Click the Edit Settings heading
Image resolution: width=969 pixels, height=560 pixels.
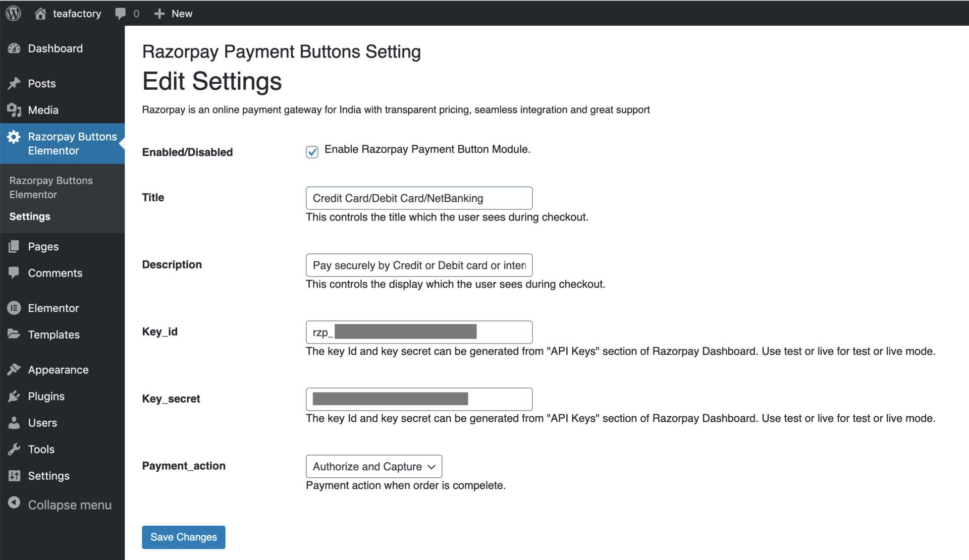point(212,81)
